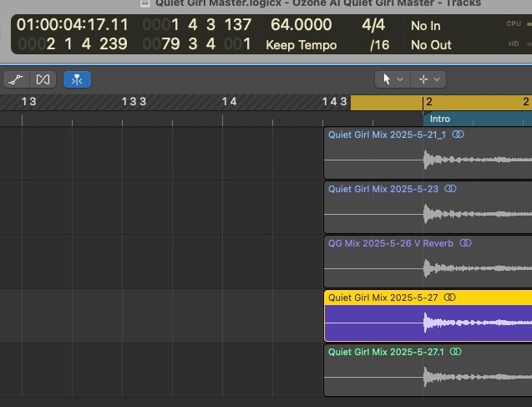Click the bar position display 2 1 4 239

tap(73, 44)
